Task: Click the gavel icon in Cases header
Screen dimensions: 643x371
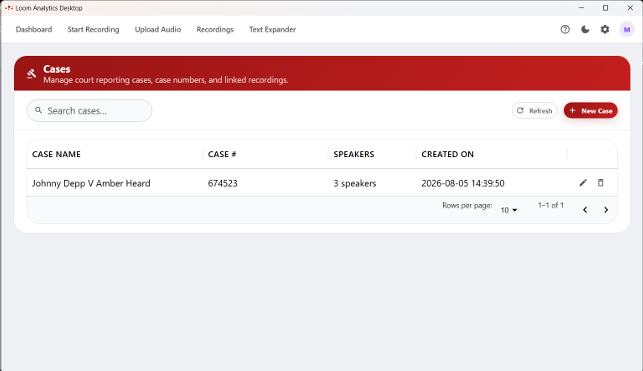Action: tap(31, 74)
